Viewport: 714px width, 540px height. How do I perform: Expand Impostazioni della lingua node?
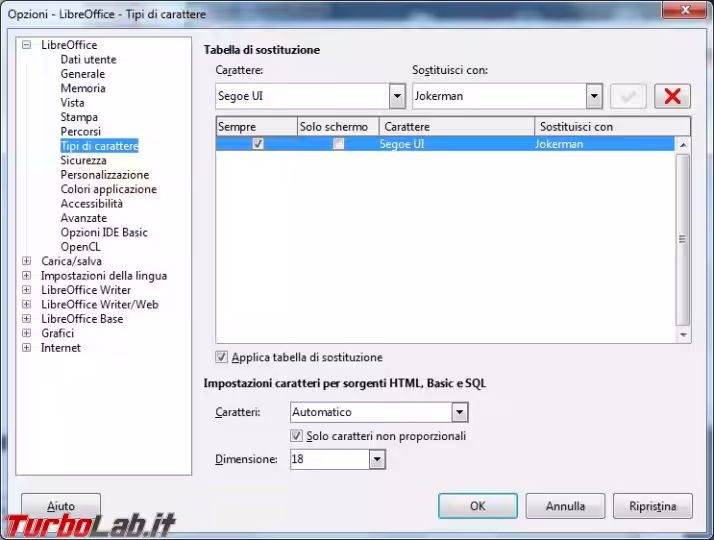pos(27,275)
